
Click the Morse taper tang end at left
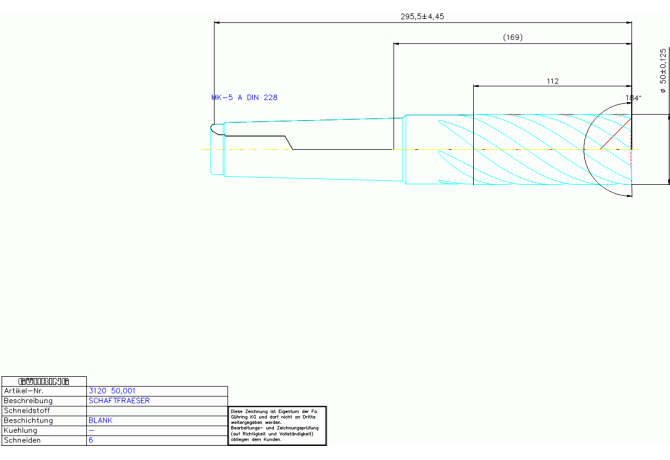(216, 130)
